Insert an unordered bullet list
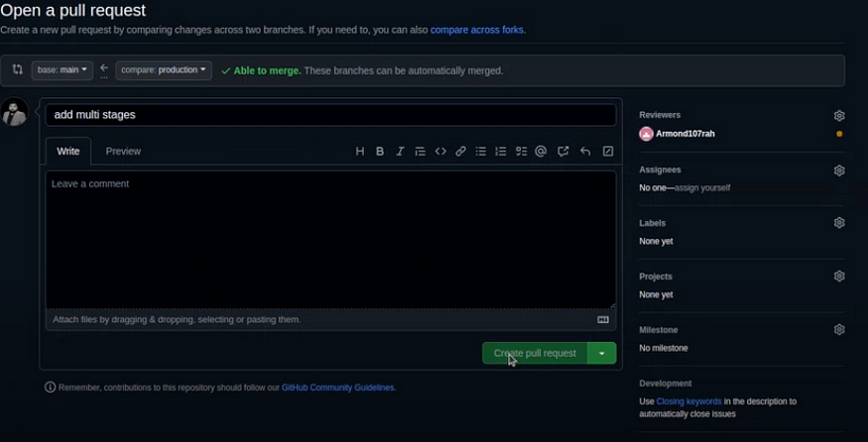 pos(481,151)
